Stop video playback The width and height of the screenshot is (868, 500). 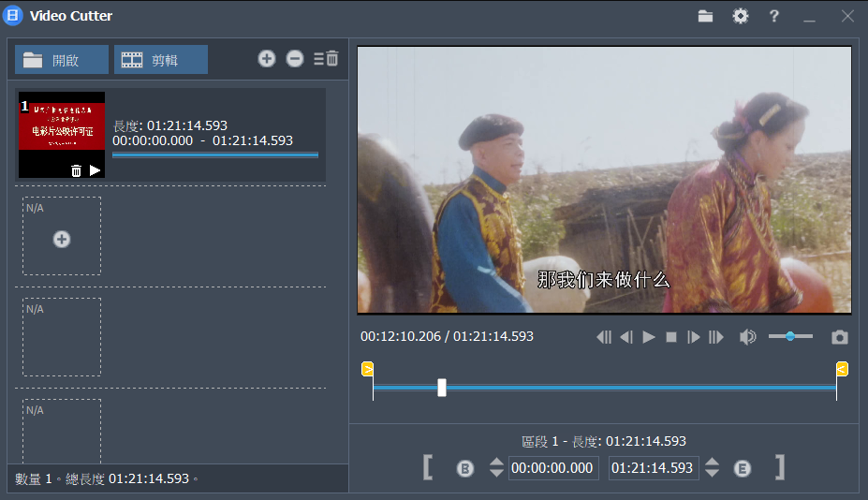(x=671, y=337)
